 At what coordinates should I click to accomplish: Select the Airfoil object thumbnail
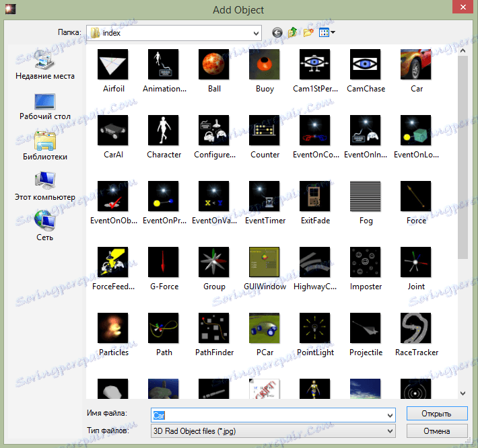(113, 65)
